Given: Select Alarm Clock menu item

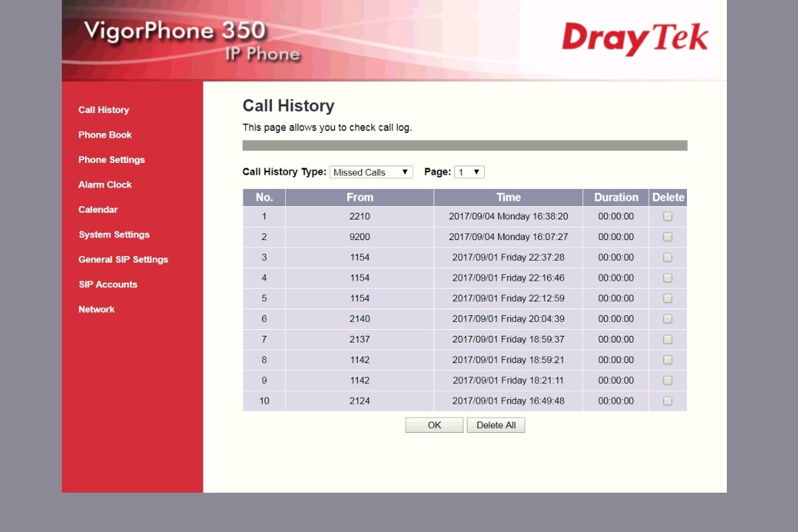Looking at the screenshot, I should [x=105, y=184].
